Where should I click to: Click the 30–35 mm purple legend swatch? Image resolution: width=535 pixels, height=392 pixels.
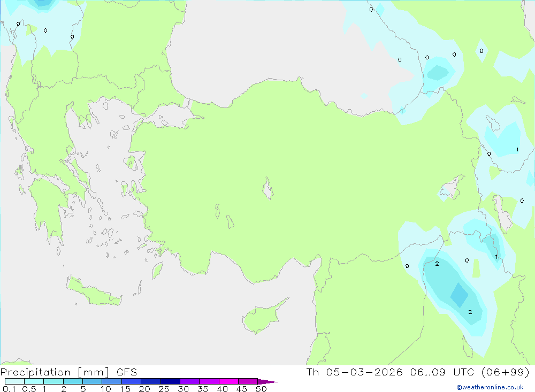click(x=190, y=381)
